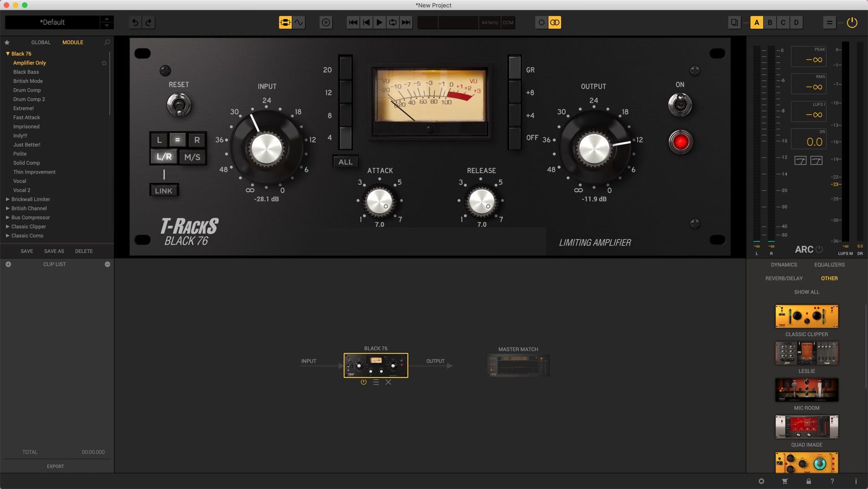The height and width of the screenshot is (489, 868).
Task: Select the R channel button
Action: (x=197, y=140)
